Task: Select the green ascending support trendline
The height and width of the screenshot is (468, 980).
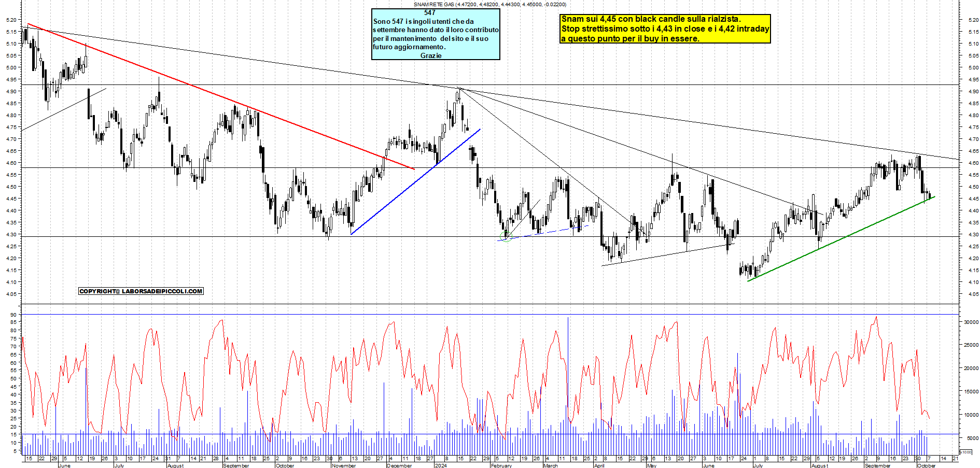Action: tap(841, 238)
